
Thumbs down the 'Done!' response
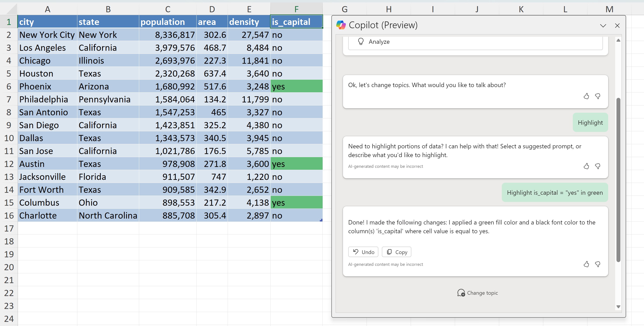click(598, 264)
